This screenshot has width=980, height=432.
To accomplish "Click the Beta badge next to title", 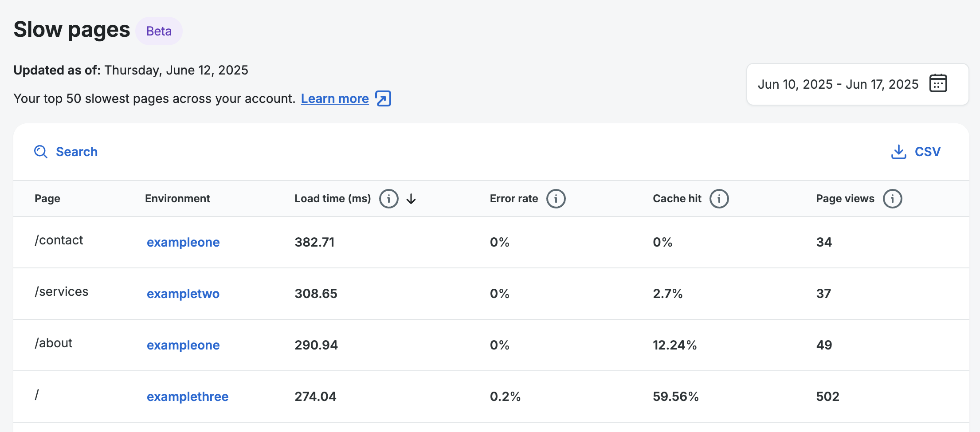I will point(159,31).
